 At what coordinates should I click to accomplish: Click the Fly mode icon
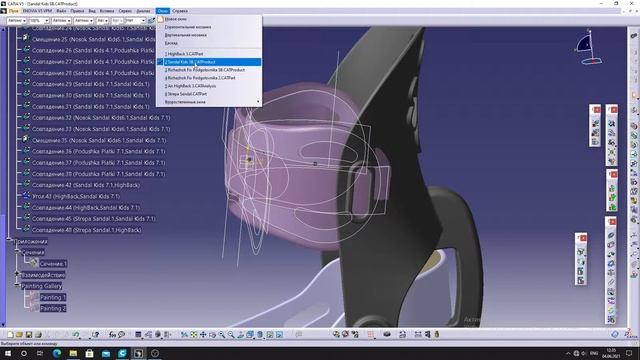click(184, 335)
